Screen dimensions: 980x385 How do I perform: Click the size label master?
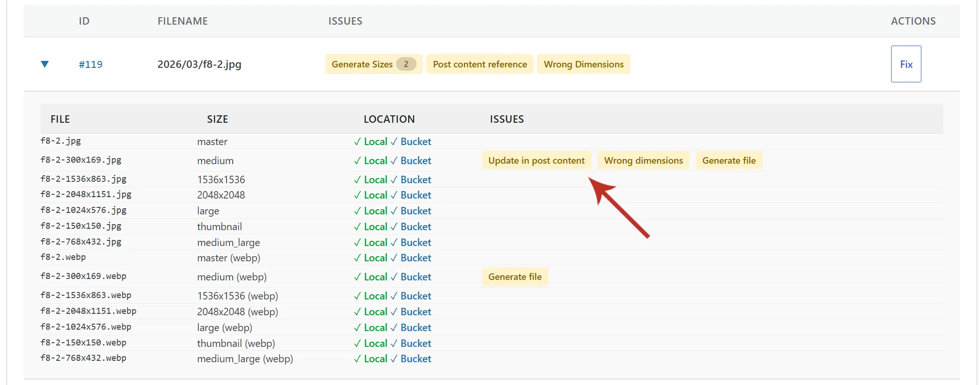[212, 141]
